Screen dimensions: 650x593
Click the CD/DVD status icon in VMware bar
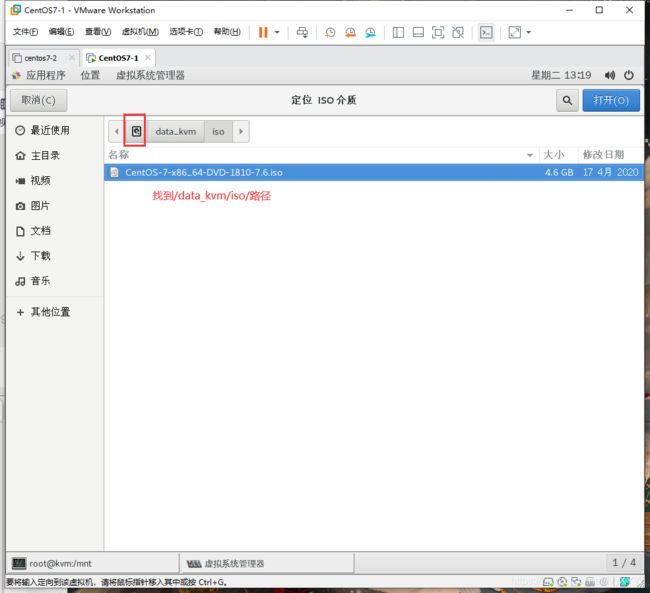click(x=562, y=582)
